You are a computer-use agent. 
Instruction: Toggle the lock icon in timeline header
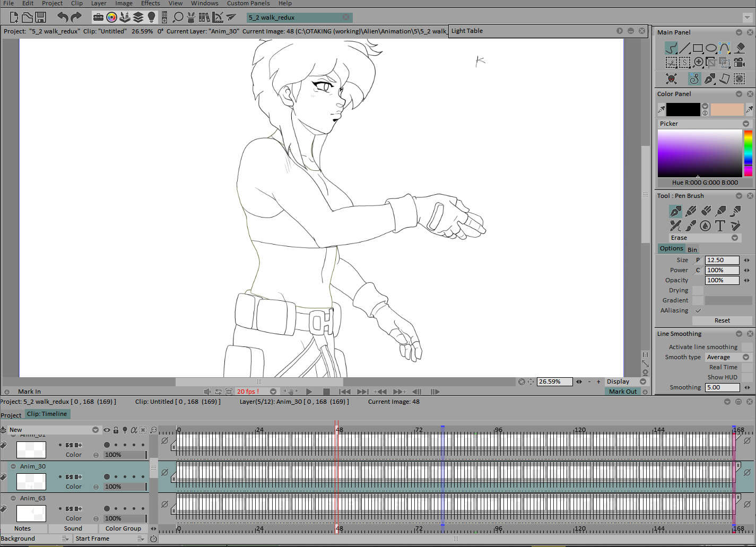click(116, 430)
